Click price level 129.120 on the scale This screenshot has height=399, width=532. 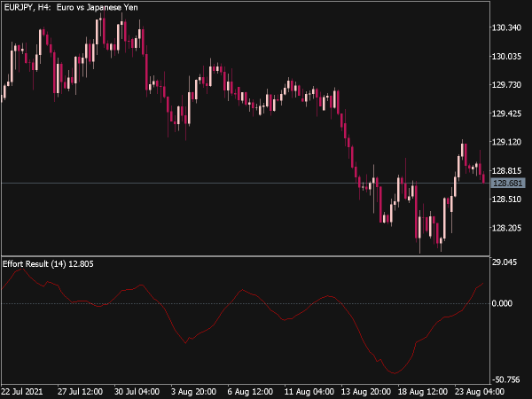[506, 142]
